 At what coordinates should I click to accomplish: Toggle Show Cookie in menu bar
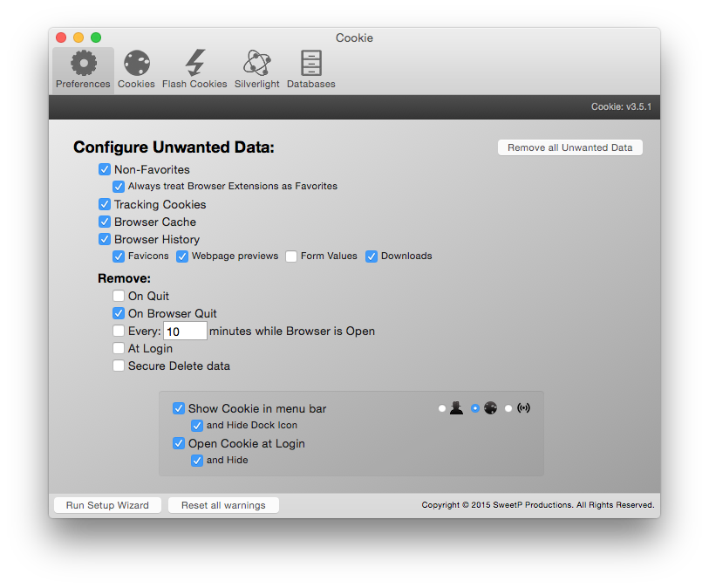pos(179,408)
